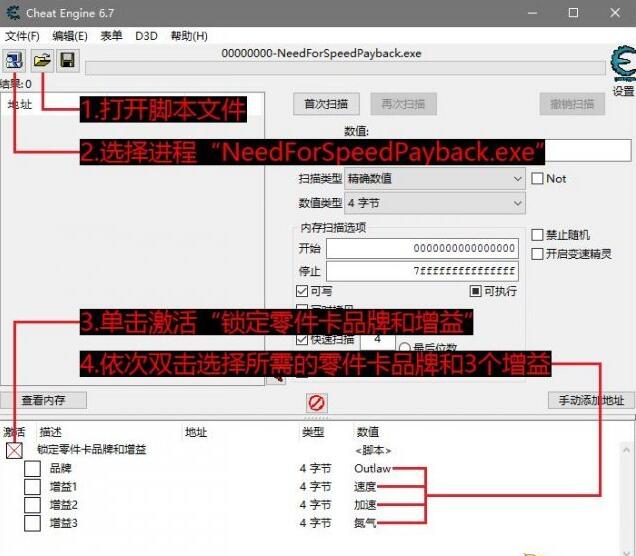
Task: Click the fast scan alignment value field
Action: click(x=378, y=341)
